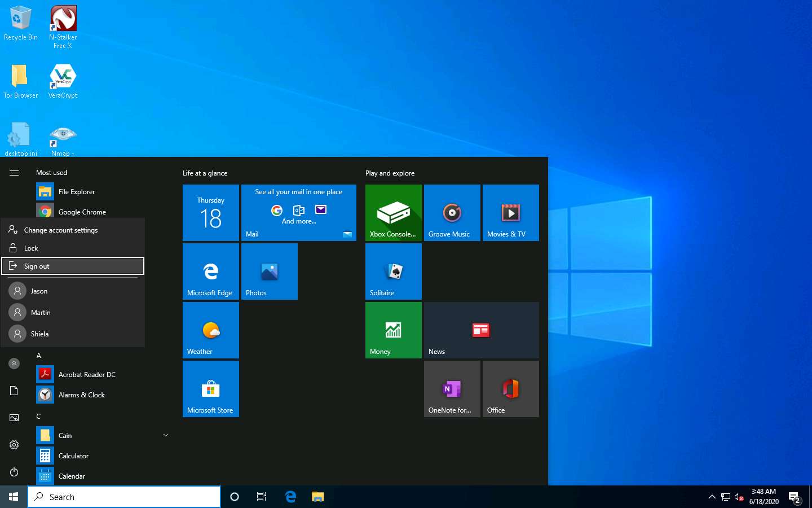Expand the Cain folder chevron
The height and width of the screenshot is (508, 812).
(166, 435)
